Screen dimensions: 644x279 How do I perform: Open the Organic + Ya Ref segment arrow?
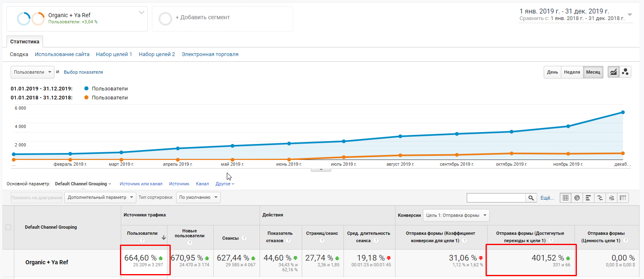click(142, 12)
